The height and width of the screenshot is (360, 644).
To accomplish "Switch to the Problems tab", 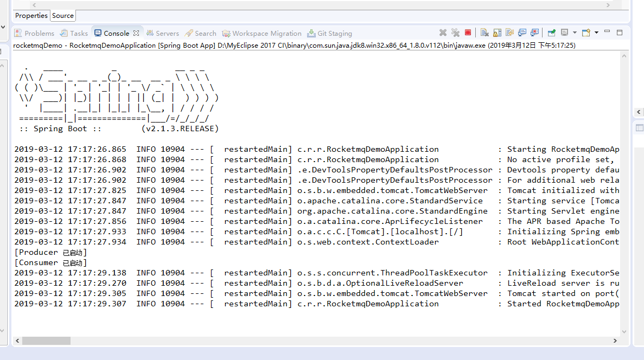I will 35,33.
